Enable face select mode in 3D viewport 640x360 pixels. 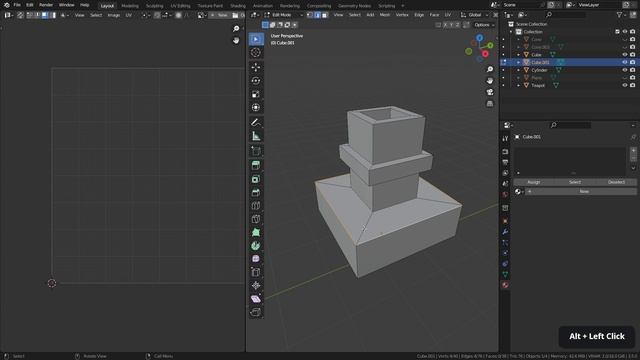(x=324, y=15)
